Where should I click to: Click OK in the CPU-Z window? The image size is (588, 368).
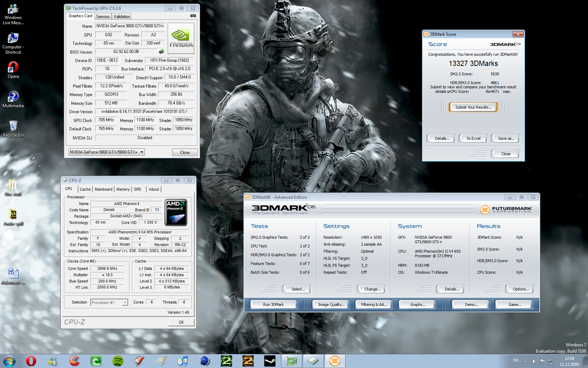click(x=181, y=322)
